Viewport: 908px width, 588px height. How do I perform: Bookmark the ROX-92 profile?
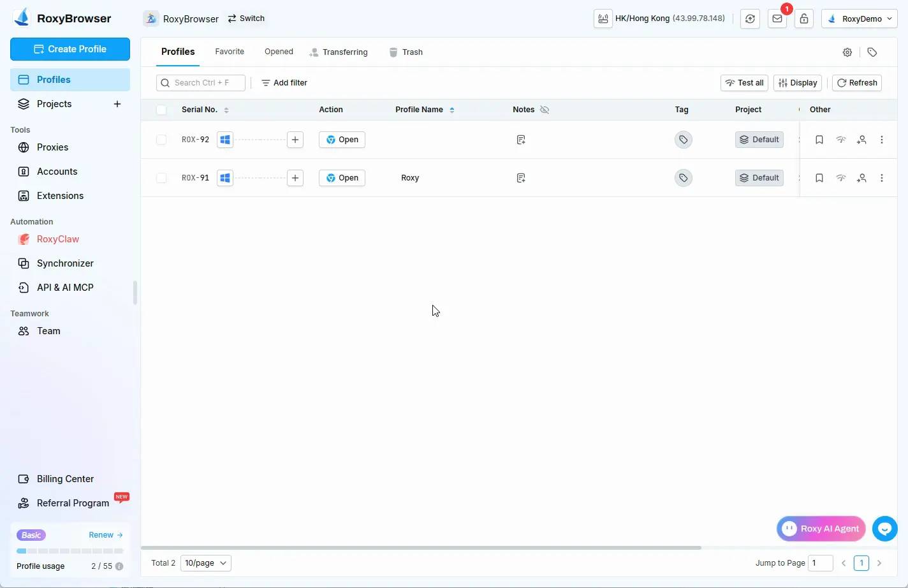(819, 140)
